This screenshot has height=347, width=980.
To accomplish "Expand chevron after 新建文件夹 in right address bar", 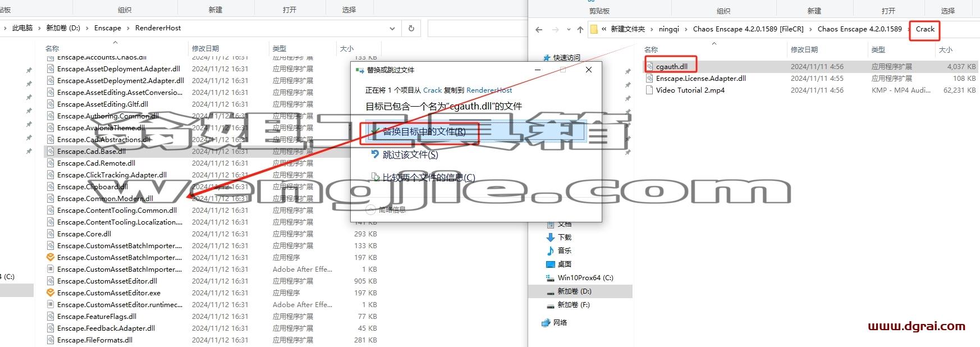I will tap(652, 29).
